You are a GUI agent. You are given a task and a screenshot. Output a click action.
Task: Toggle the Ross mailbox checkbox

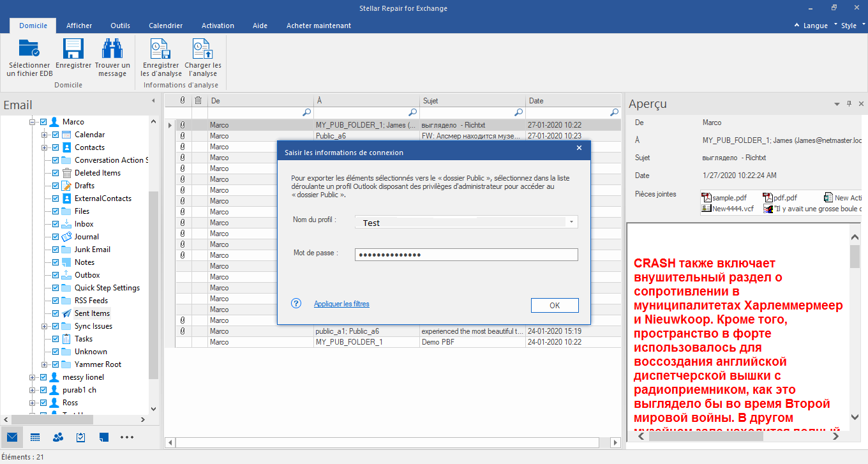tap(43, 403)
